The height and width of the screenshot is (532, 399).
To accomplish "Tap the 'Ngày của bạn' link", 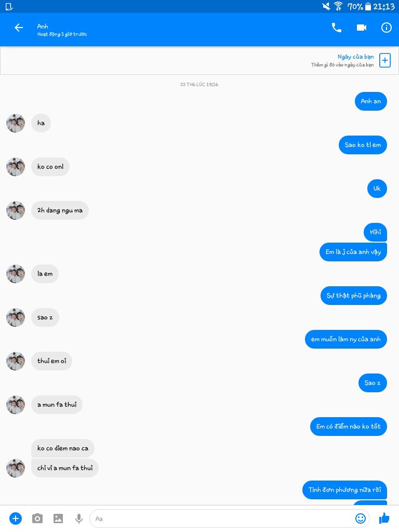I will (x=355, y=57).
